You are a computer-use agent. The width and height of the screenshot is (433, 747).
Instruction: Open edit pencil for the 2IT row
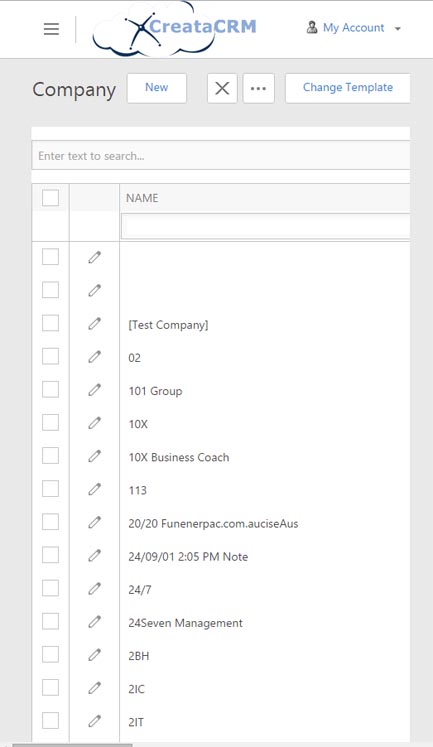point(94,721)
